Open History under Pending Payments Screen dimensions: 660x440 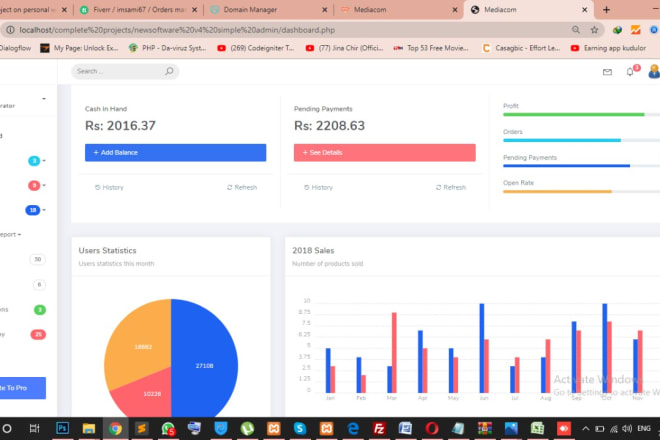(x=318, y=187)
